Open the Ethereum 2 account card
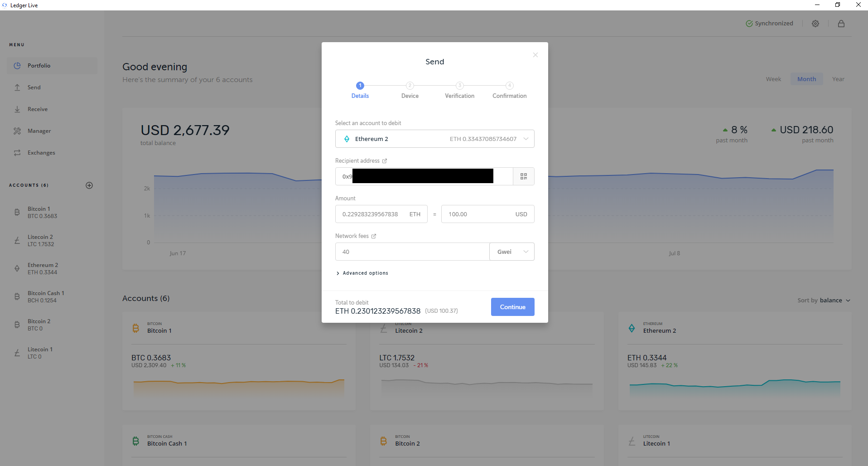This screenshot has height=466, width=868. point(735,361)
